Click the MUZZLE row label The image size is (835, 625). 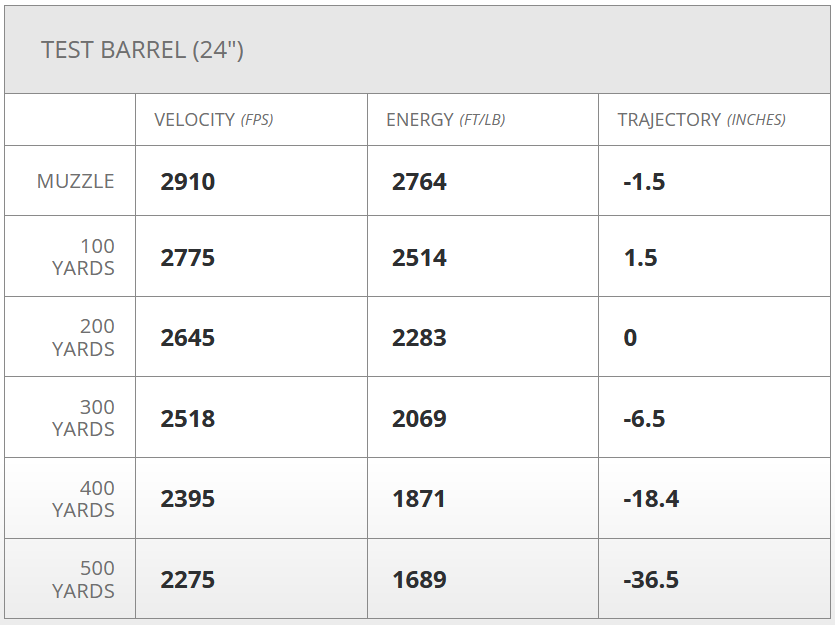pos(76,181)
